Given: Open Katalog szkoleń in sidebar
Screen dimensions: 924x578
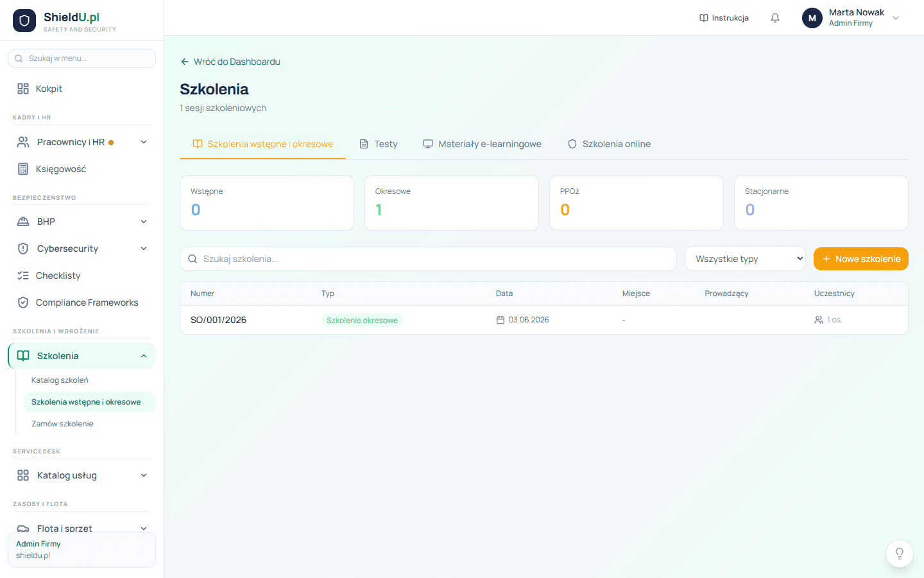Looking at the screenshot, I should [x=60, y=380].
